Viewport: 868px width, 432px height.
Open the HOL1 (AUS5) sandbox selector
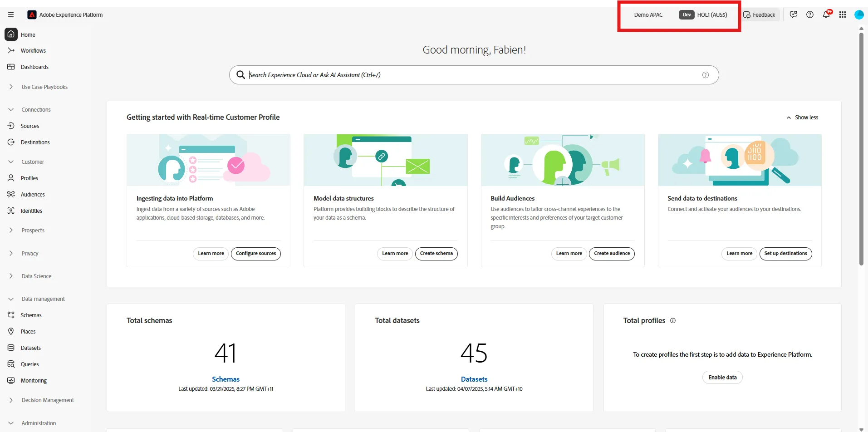tap(703, 15)
